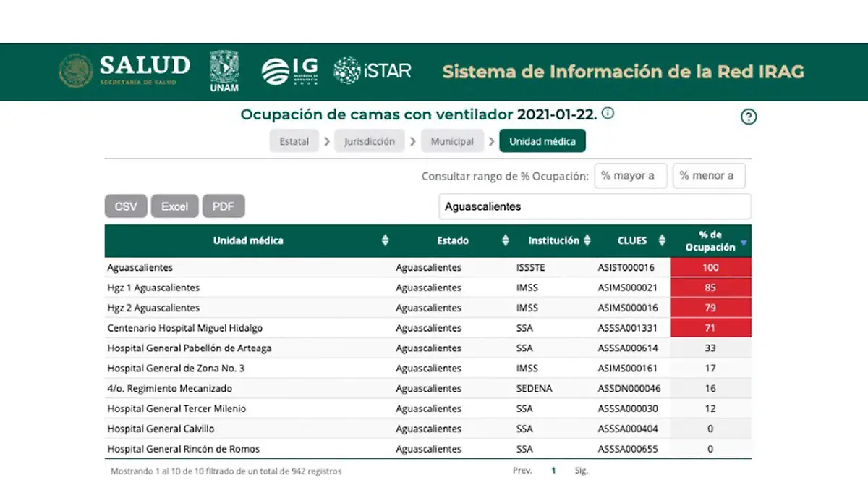Click the '% mayor a' input field
The width and height of the screenshot is (868, 488).
[630, 176]
